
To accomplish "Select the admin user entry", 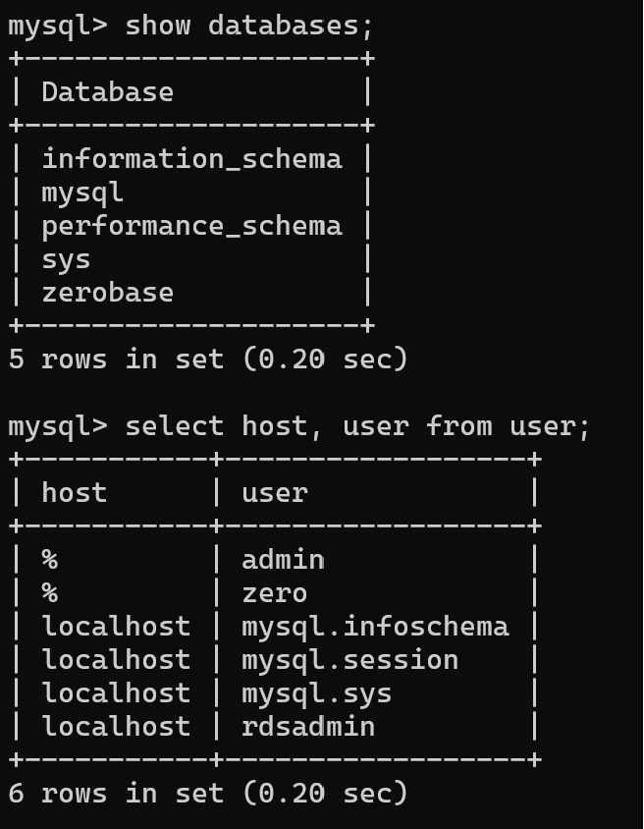I will coord(283,560).
